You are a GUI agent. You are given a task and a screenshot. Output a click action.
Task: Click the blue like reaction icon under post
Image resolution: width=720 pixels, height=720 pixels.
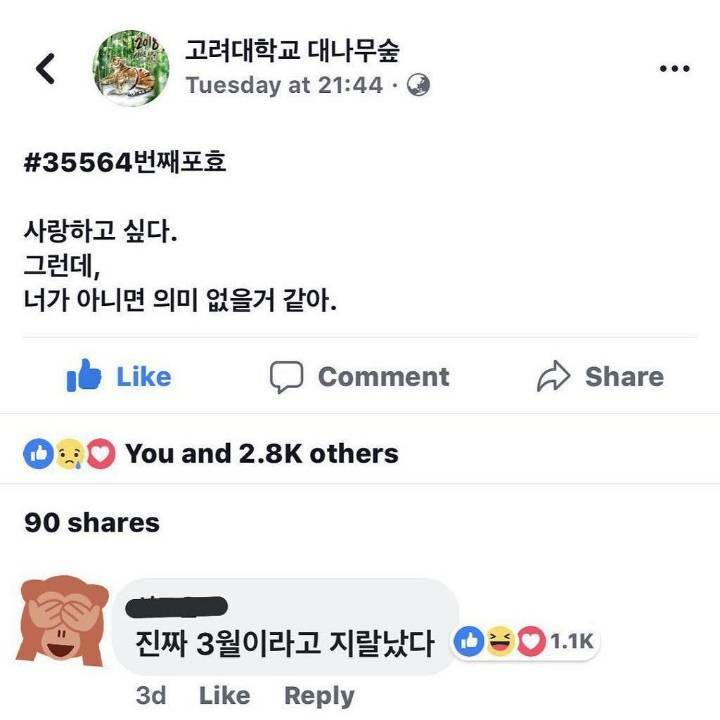click(39, 454)
